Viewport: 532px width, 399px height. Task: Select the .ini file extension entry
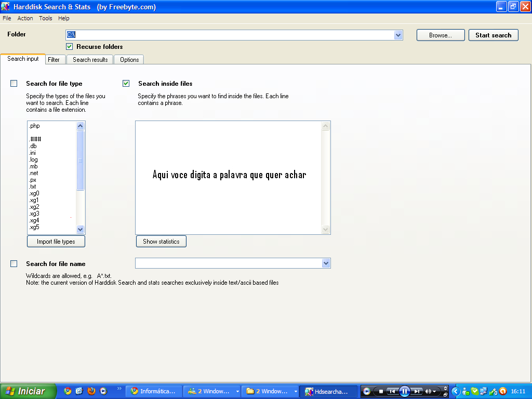pyautogui.click(x=32, y=153)
